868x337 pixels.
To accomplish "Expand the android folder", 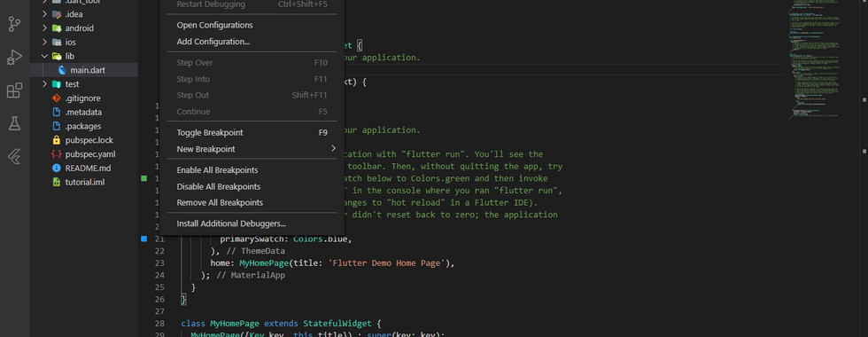I will coord(44,28).
